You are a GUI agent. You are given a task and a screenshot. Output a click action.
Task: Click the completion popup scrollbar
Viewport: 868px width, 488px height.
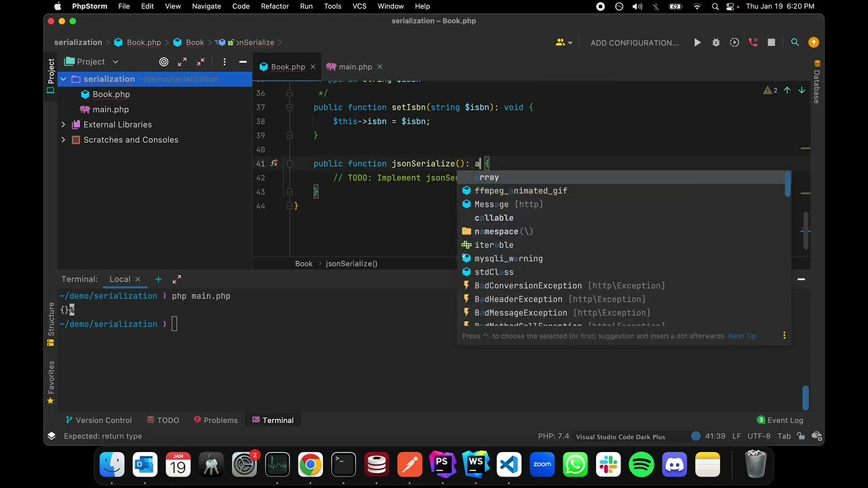click(x=788, y=184)
